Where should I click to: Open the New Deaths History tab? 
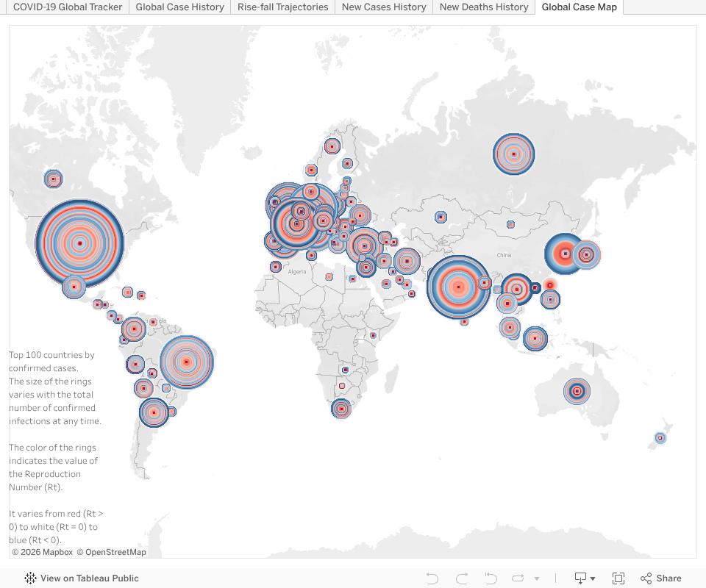[484, 7]
